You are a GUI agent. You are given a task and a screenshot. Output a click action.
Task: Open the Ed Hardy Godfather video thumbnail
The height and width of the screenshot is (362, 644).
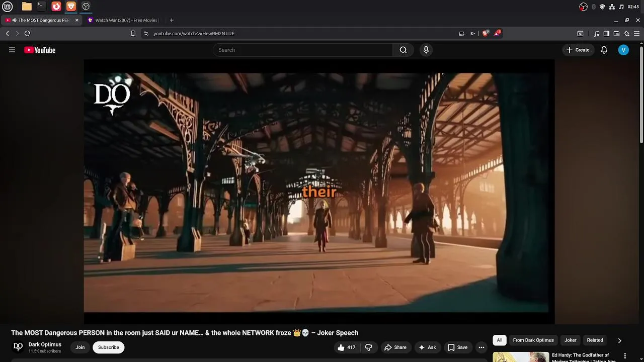pyautogui.click(x=521, y=357)
